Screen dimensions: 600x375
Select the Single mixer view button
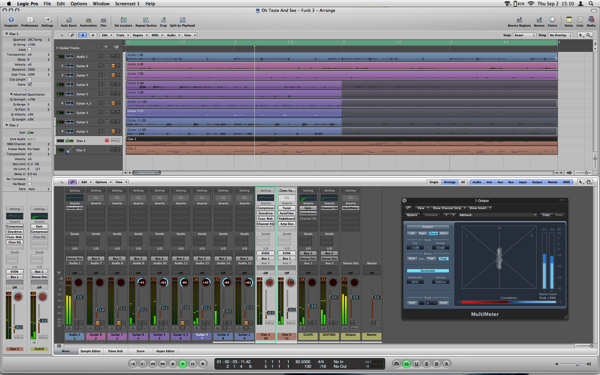(x=434, y=182)
